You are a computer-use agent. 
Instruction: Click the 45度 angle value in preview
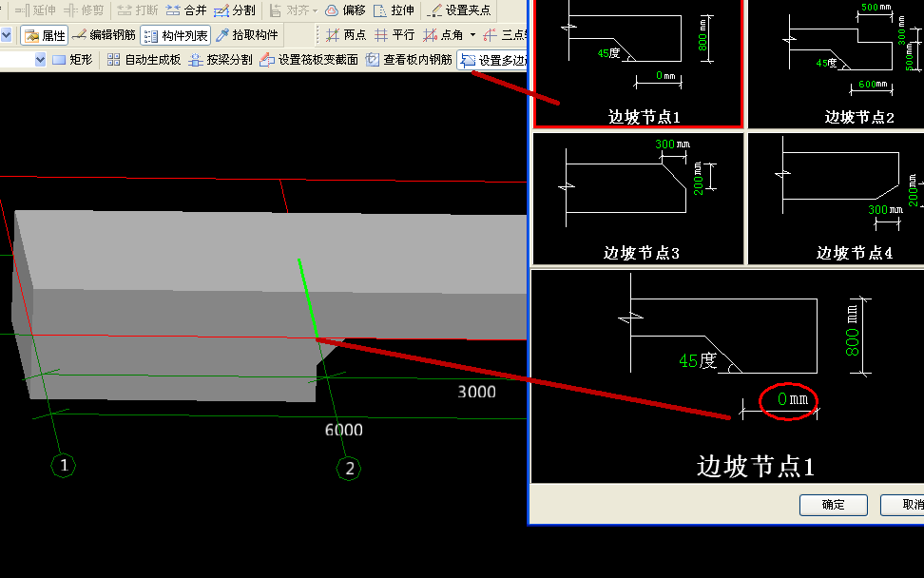tap(698, 360)
